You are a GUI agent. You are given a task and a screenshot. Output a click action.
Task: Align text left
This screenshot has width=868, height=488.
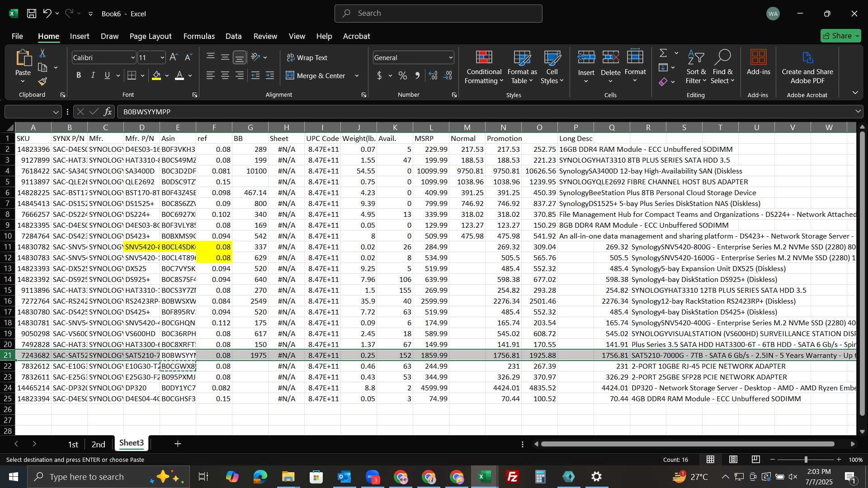211,75
